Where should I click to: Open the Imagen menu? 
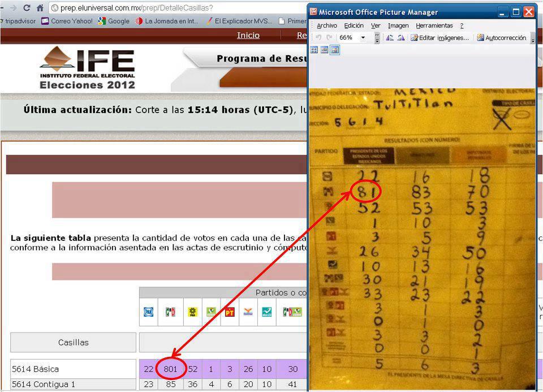[x=398, y=25]
